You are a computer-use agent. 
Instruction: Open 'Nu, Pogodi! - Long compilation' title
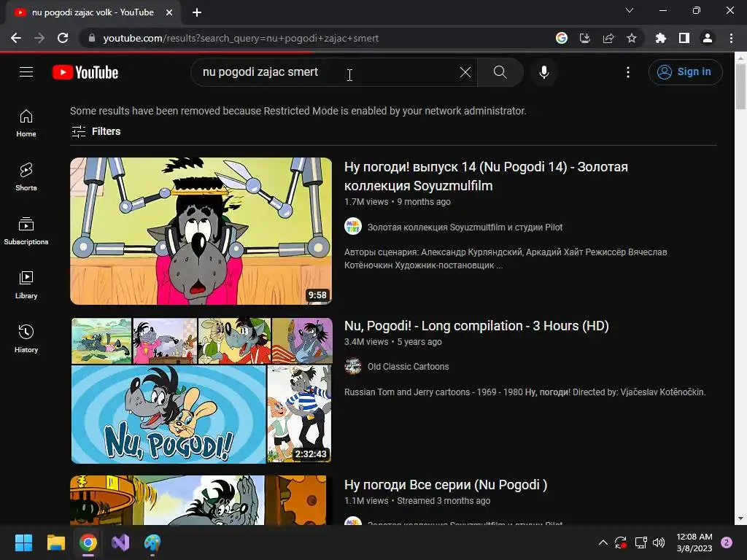tap(476, 326)
